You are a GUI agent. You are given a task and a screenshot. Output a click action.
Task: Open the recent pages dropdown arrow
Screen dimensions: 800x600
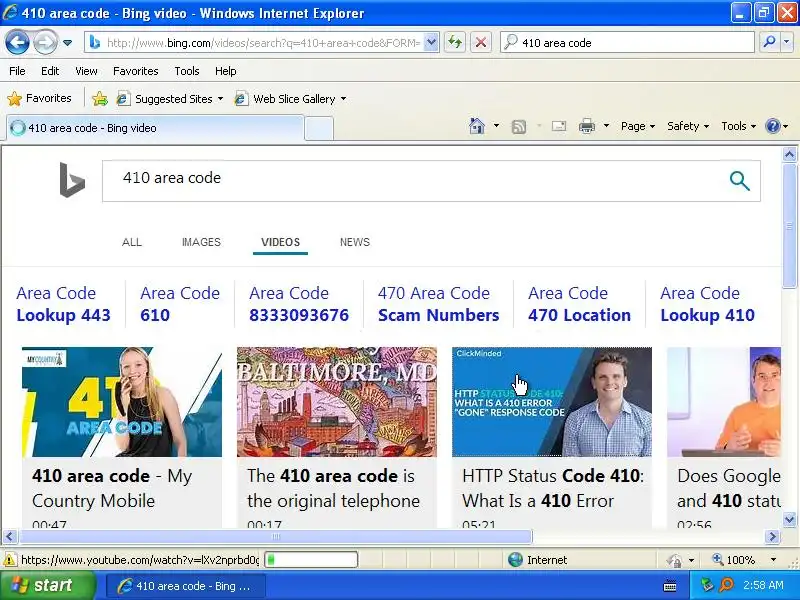point(67,43)
